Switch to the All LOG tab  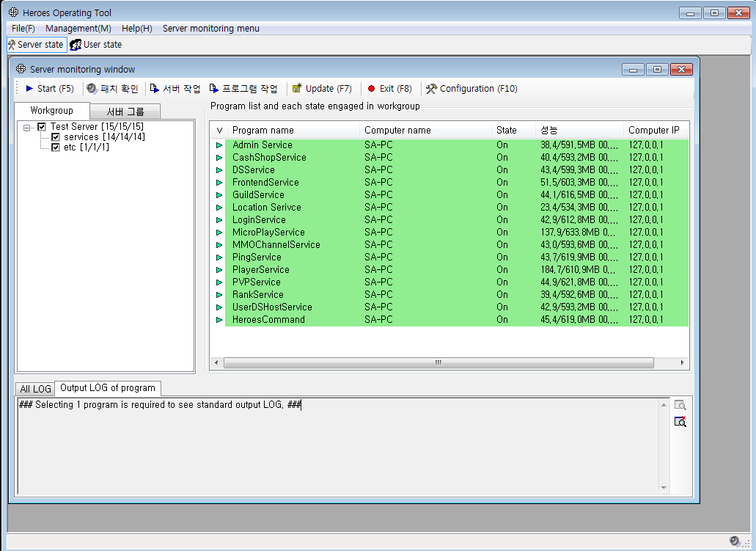point(35,389)
